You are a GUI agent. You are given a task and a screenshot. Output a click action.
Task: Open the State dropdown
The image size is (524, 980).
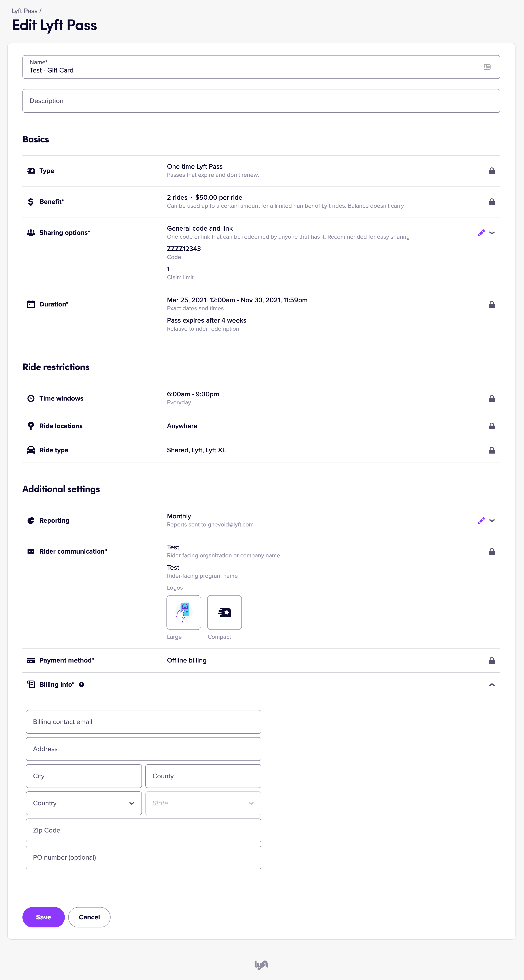(x=203, y=803)
